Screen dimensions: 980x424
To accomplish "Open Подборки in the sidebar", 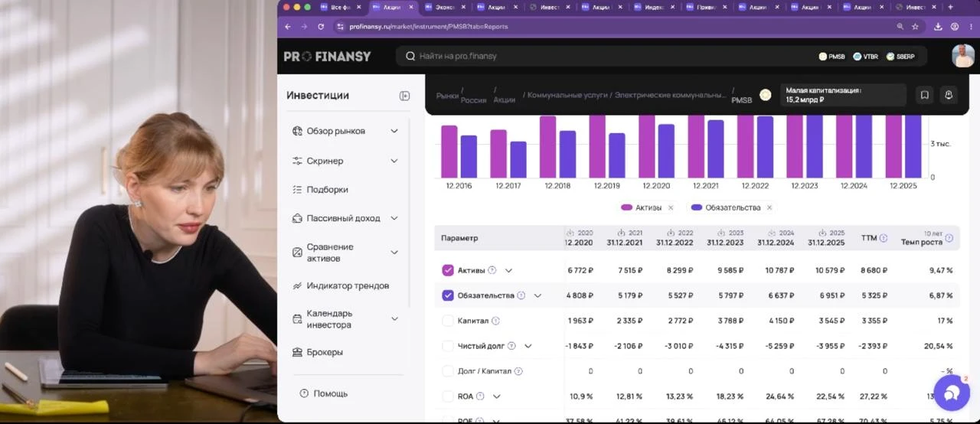I will tap(327, 190).
